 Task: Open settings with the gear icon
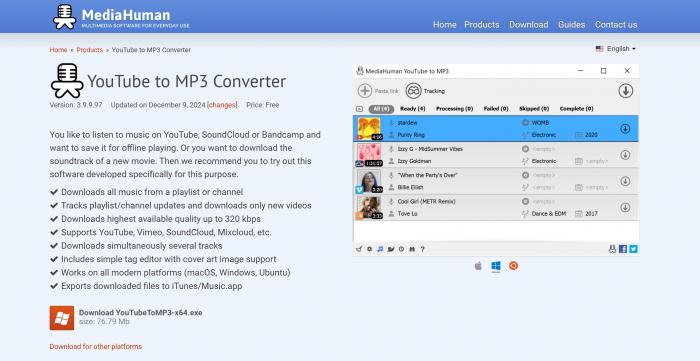(x=369, y=249)
